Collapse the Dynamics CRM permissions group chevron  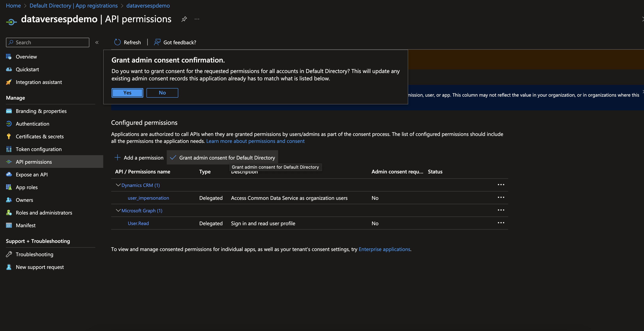point(118,185)
